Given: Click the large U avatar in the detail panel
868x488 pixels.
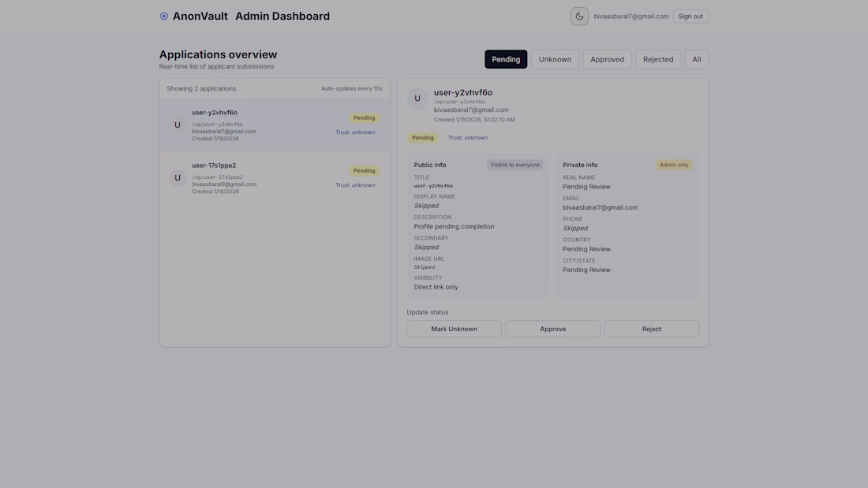Looking at the screenshot, I should (417, 99).
